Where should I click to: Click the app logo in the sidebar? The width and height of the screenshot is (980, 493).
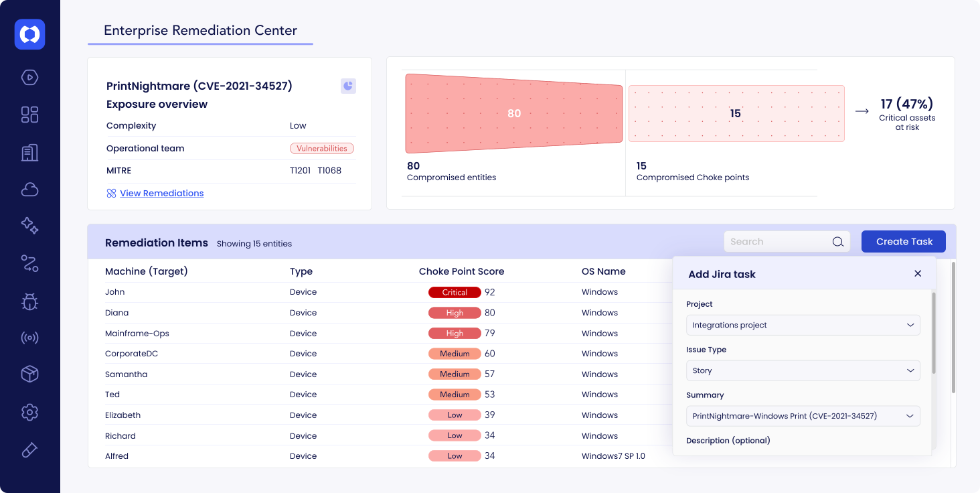(x=29, y=35)
